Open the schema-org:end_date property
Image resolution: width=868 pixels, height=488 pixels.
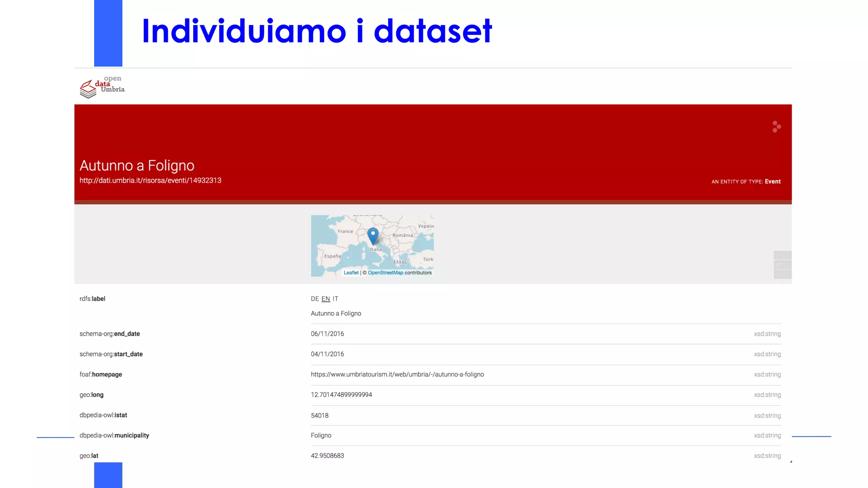[110, 334]
